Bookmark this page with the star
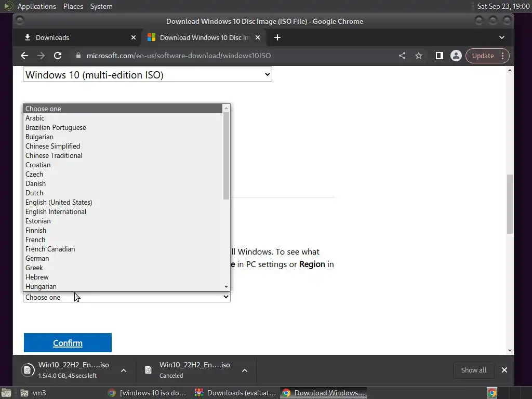Image resolution: width=532 pixels, height=399 pixels. (x=419, y=56)
